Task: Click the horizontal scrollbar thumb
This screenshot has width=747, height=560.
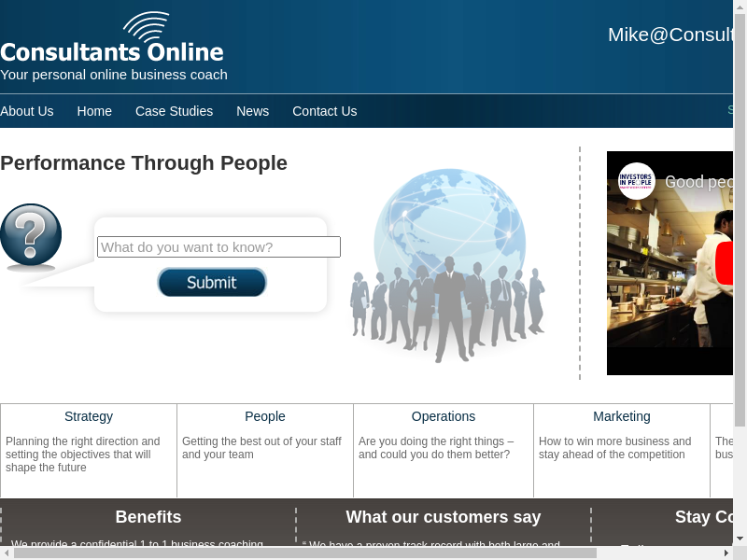Action: click(304, 553)
